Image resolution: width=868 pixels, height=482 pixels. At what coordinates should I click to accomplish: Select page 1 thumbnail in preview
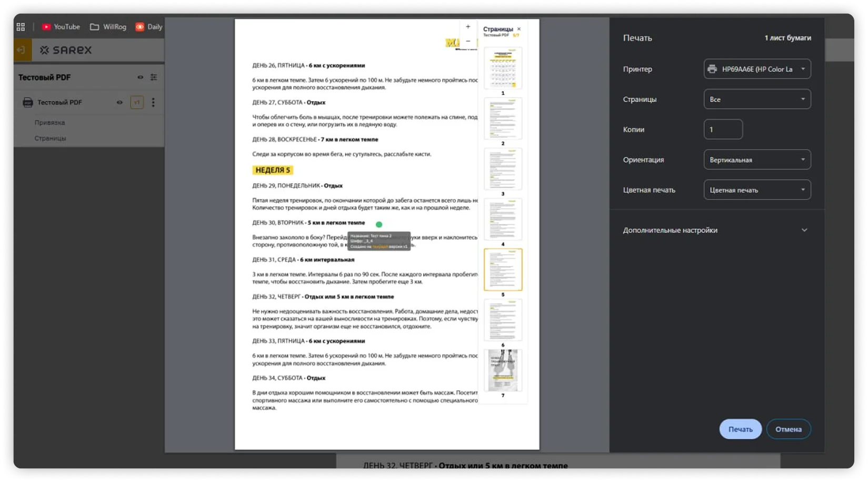point(503,68)
